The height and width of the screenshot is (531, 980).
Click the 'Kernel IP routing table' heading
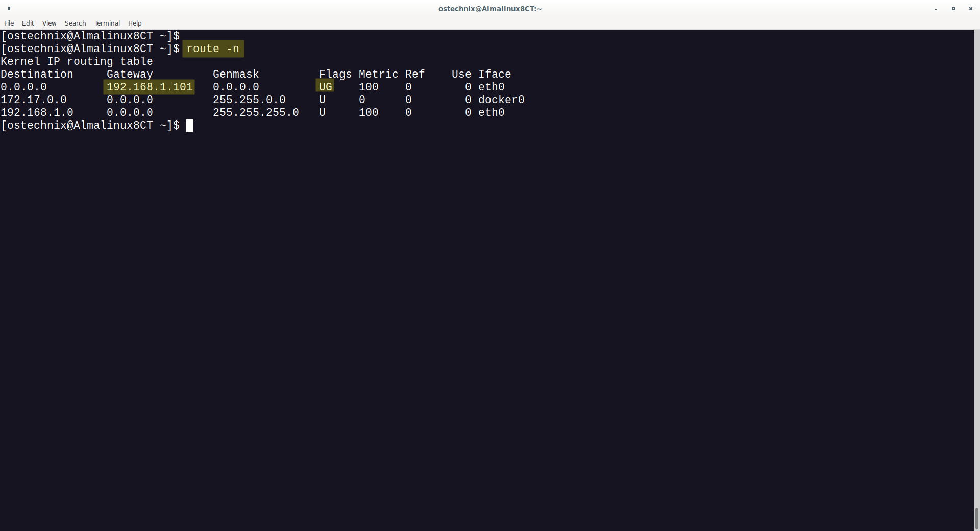(77, 62)
